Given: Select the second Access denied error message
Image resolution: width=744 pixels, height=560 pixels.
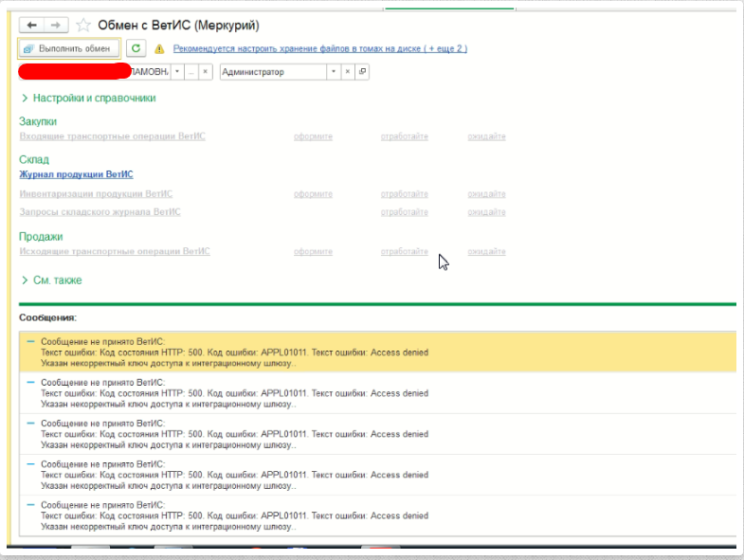Looking at the screenshot, I should click(x=378, y=393).
